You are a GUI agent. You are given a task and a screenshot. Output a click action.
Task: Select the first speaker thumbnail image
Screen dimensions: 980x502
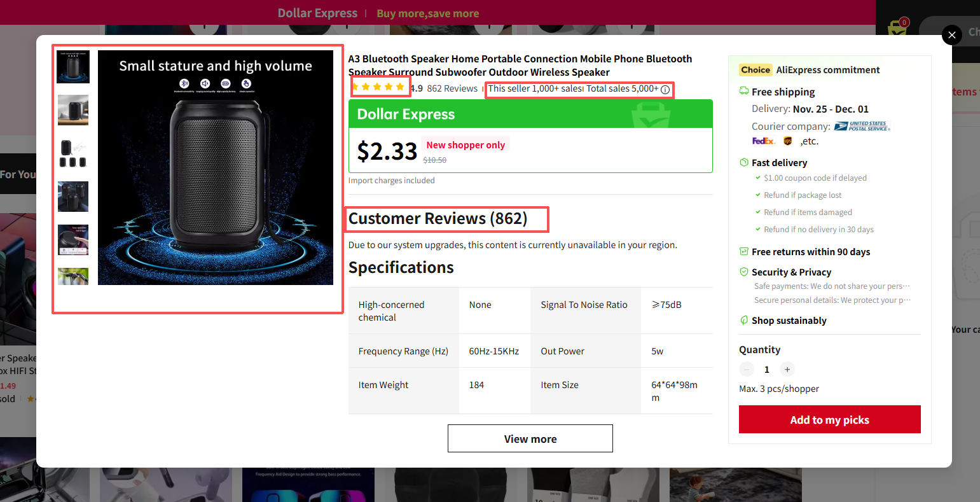pos(73,67)
